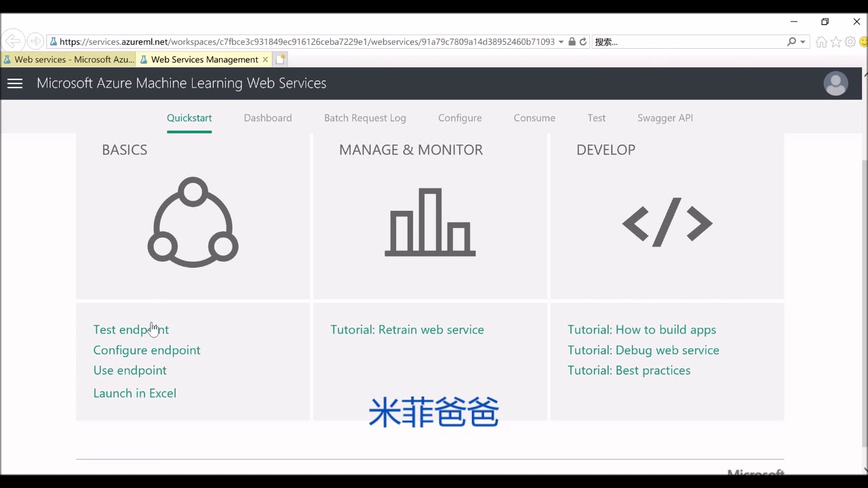Open the Batch Request Log tab

pos(365,118)
